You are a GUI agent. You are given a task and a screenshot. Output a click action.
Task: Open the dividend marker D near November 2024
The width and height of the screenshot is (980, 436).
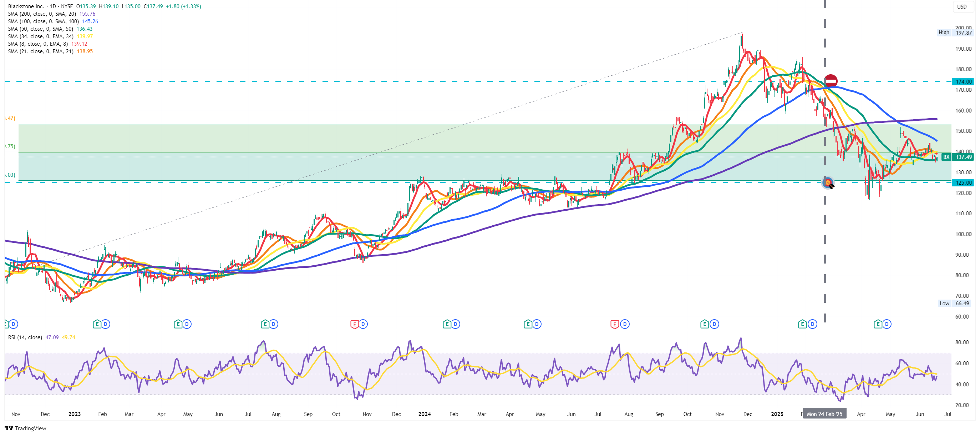click(x=715, y=324)
